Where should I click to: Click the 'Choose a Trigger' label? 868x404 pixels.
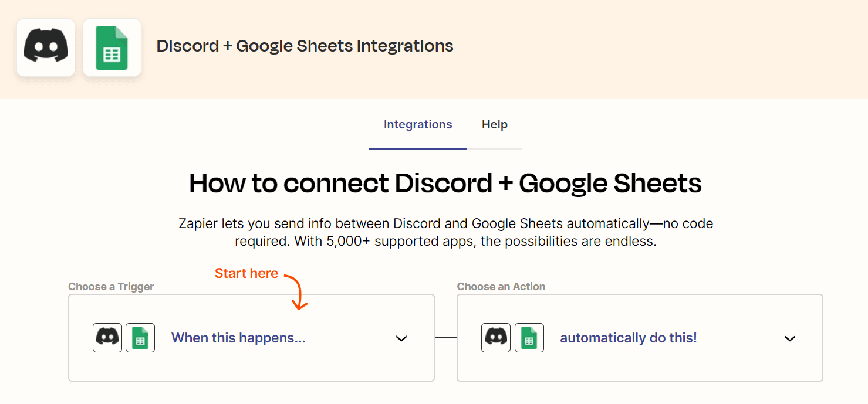coord(111,287)
